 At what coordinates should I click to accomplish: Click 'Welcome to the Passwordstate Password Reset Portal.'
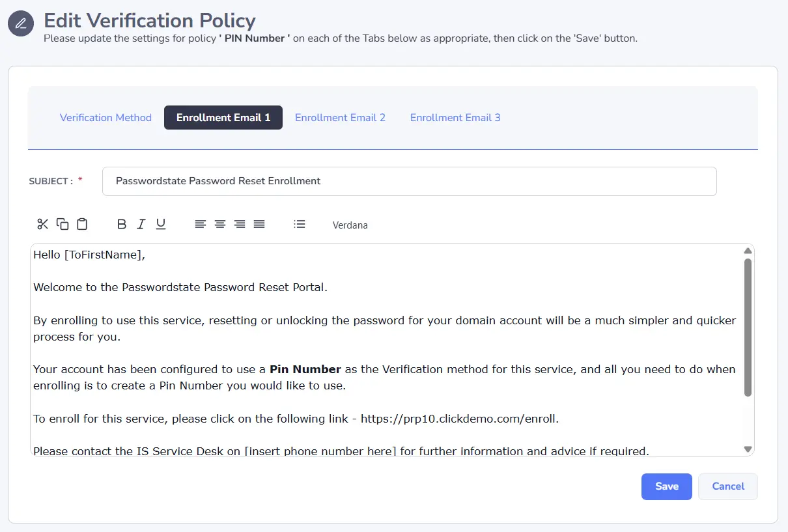click(x=180, y=287)
